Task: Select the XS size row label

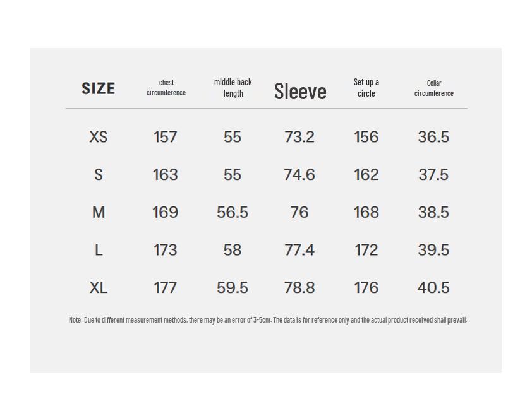Action: (x=99, y=137)
